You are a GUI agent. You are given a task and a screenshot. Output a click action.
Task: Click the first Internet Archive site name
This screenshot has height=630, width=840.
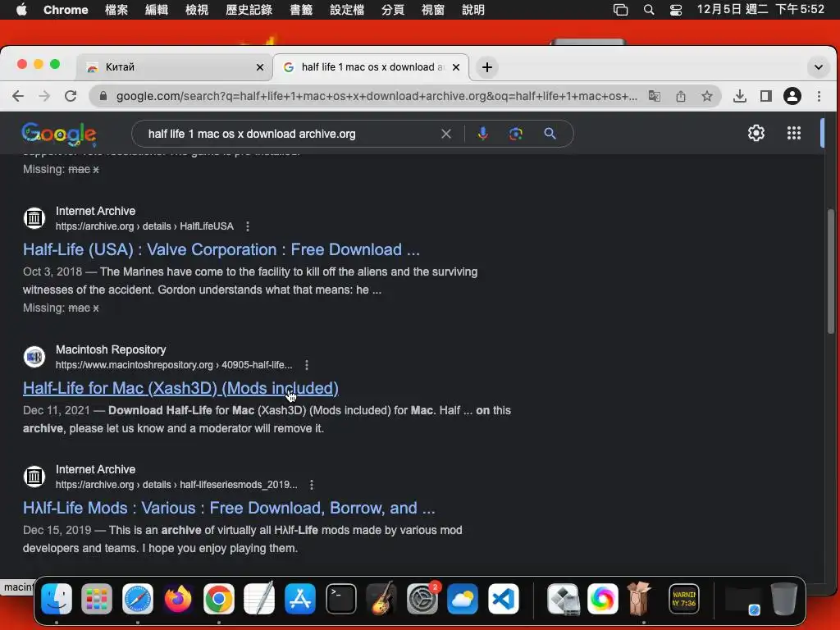click(x=95, y=211)
